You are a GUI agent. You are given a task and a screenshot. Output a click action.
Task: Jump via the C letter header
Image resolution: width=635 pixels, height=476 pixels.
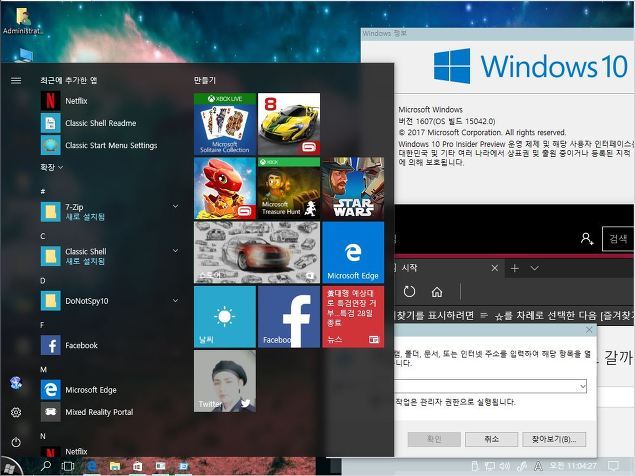point(43,236)
